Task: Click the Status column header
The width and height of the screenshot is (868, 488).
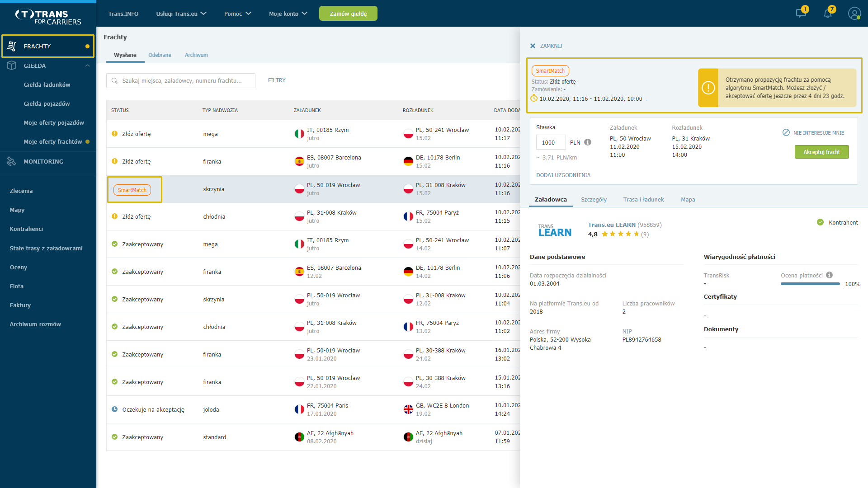Action: (x=120, y=110)
